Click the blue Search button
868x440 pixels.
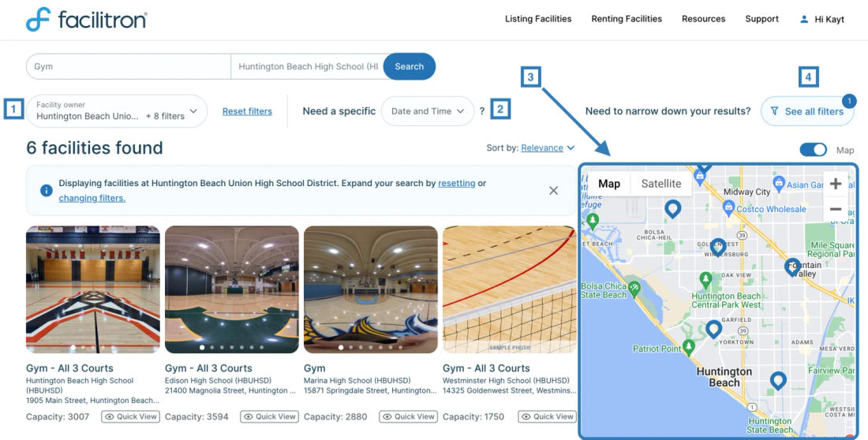coord(409,66)
